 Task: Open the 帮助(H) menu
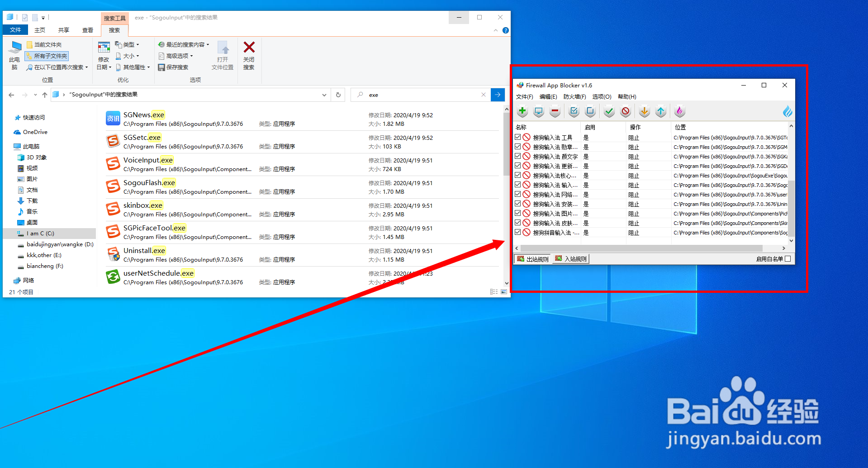tap(627, 97)
